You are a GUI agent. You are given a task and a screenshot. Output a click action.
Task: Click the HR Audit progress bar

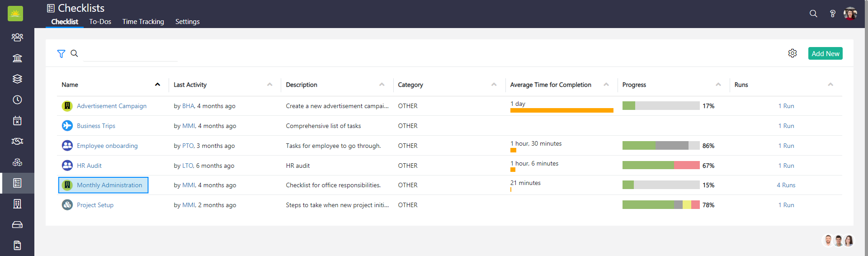[x=660, y=166]
